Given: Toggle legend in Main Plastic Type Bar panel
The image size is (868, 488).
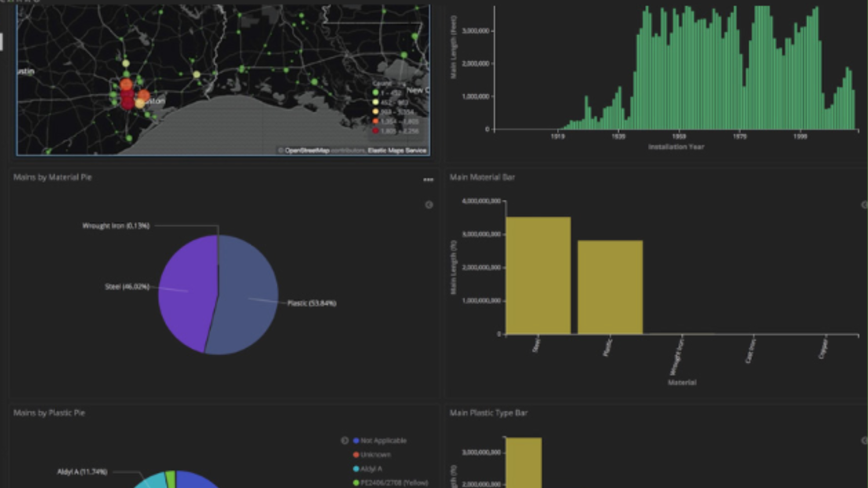Looking at the screenshot, I should pos(865,440).
